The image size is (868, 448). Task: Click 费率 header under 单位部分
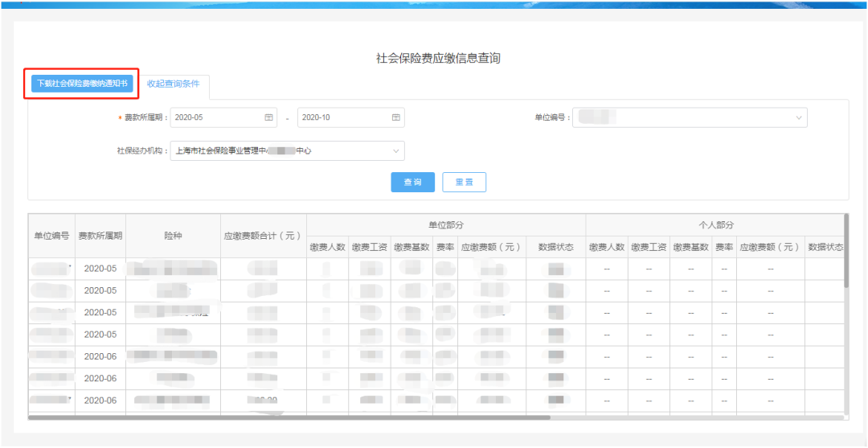click(x=445, y=247)
